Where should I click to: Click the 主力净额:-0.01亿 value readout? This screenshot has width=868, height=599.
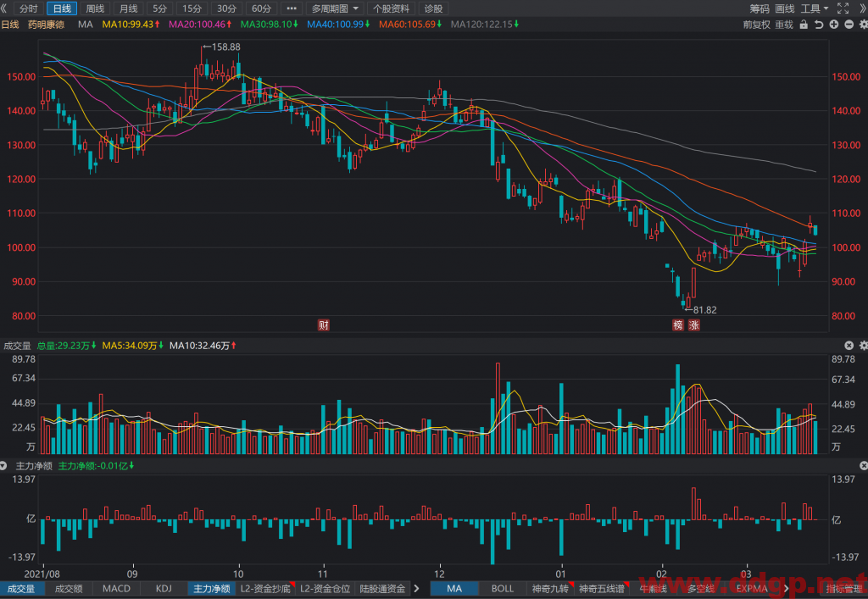[96, 466]
